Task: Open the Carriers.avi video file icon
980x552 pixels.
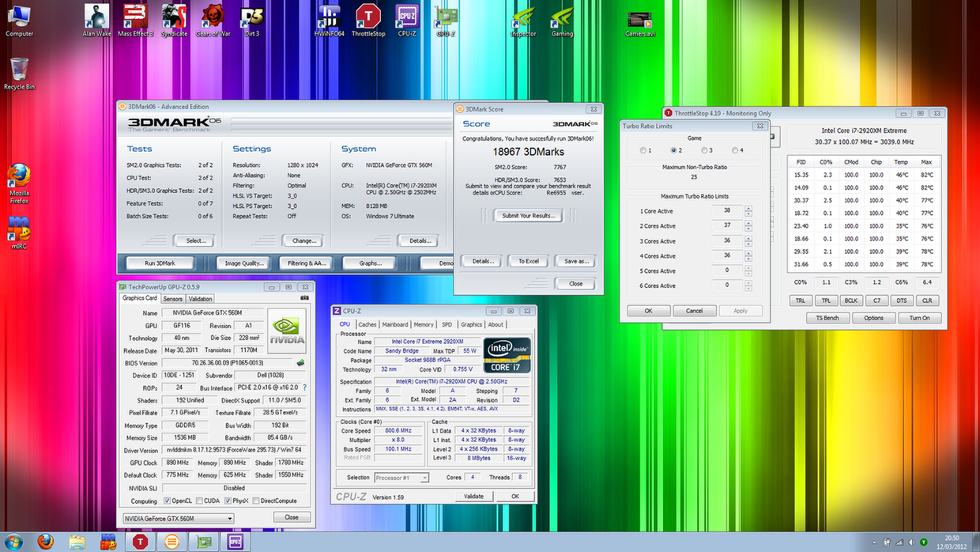Action: tap(639, 21)
